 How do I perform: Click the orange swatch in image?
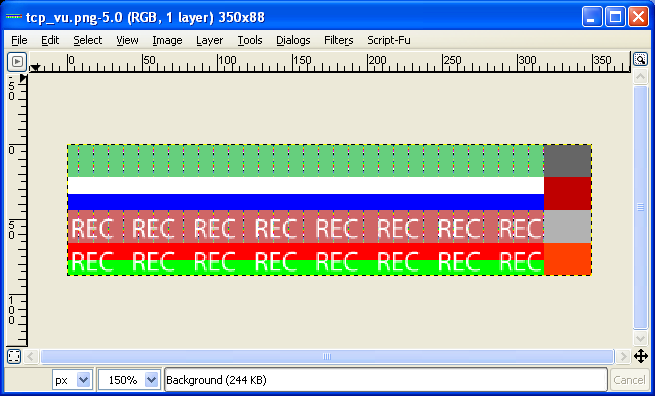point(567,259)
